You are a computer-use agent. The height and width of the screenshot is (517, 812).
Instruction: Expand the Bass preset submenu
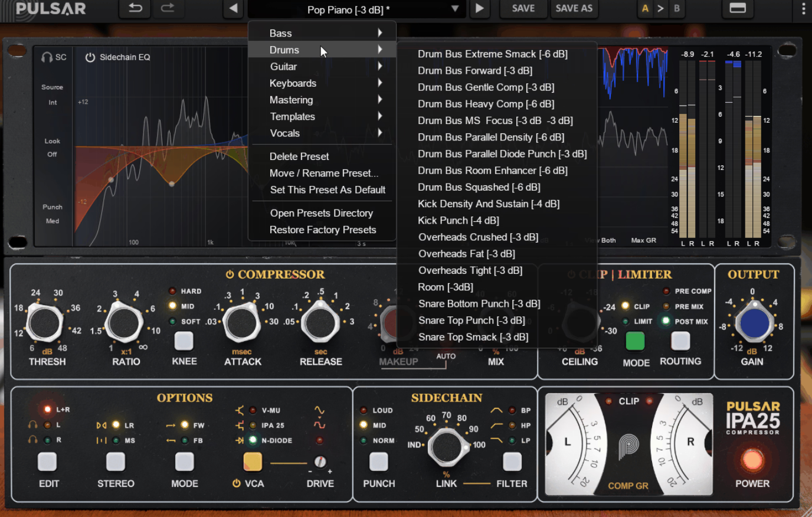(322, 33)
